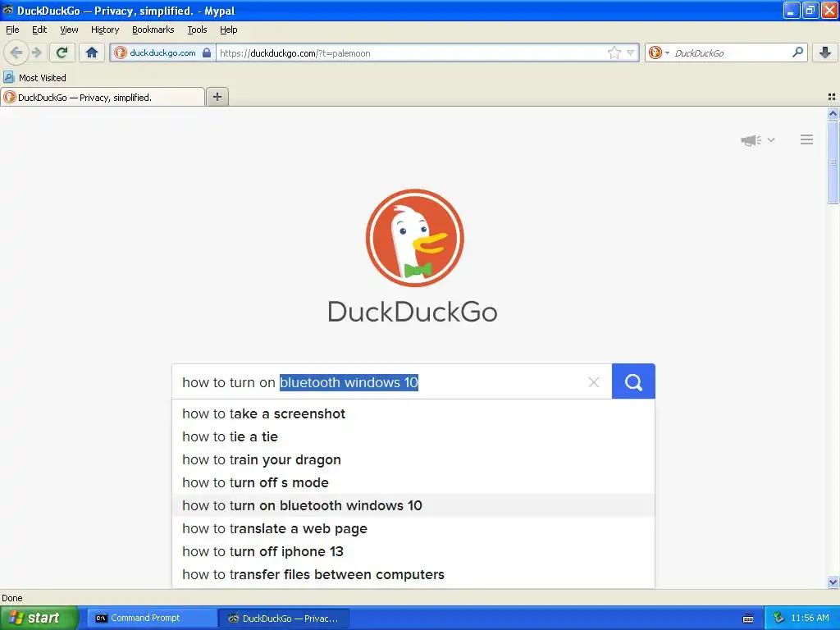Open the DuckDuckGo hamburger menu
Image resolution: width=840 pixels, height=630 pixels.
click(807, 139)
